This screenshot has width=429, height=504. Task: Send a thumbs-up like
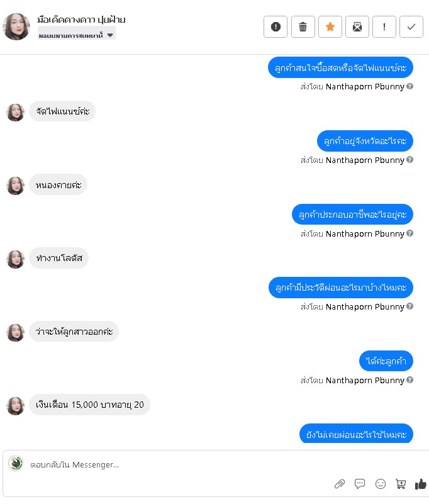[x=420, y=483]
